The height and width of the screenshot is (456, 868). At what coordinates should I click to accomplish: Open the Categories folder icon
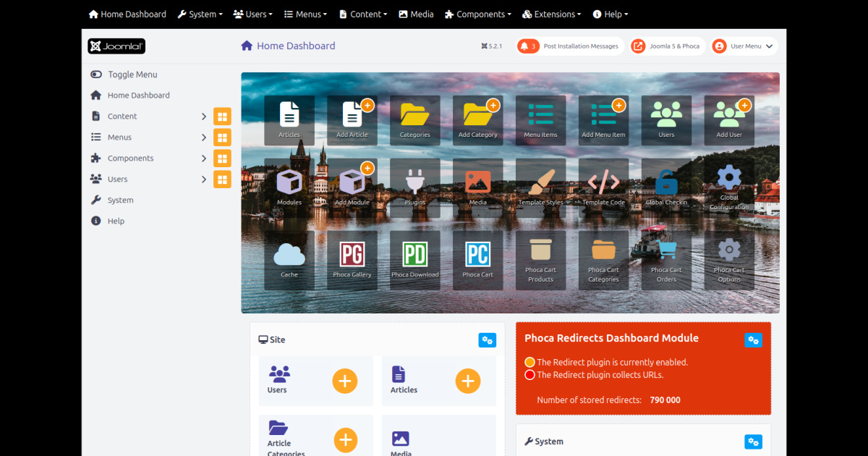(415, 120)
